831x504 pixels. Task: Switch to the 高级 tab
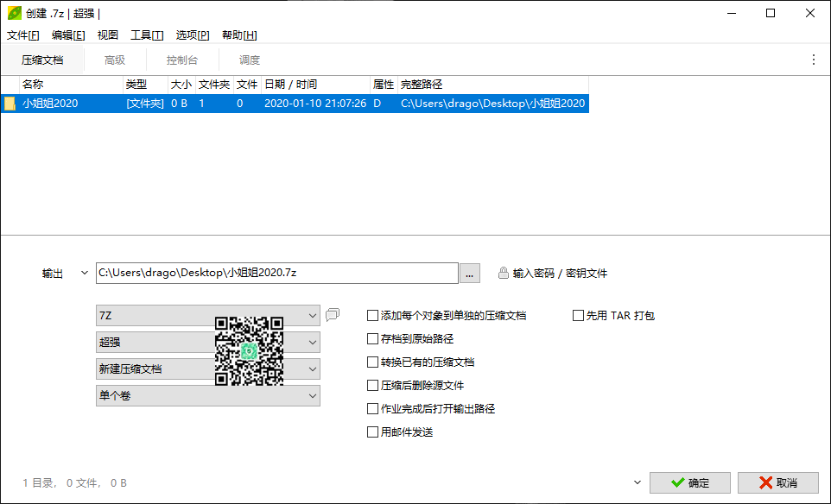click(x=115, y=60)
